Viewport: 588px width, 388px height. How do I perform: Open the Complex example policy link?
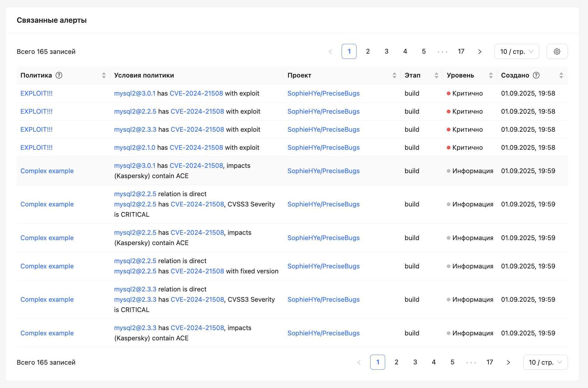point(47,171)
